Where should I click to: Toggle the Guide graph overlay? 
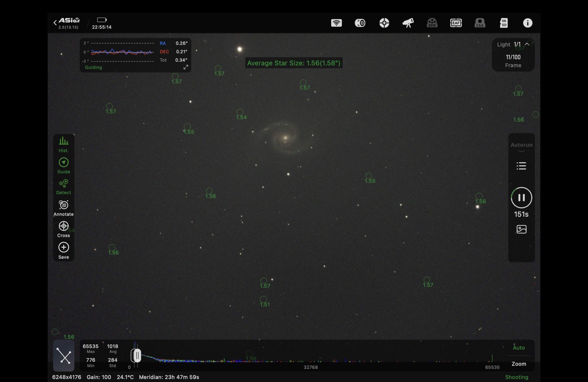pyautogui.click(x=63, y=166)
